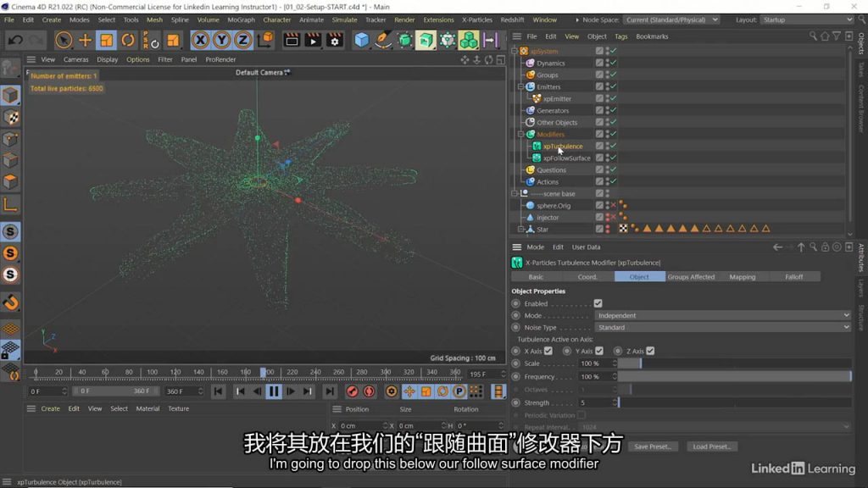
Task: Collapse the Emitters group
Action: click(521, 87)
